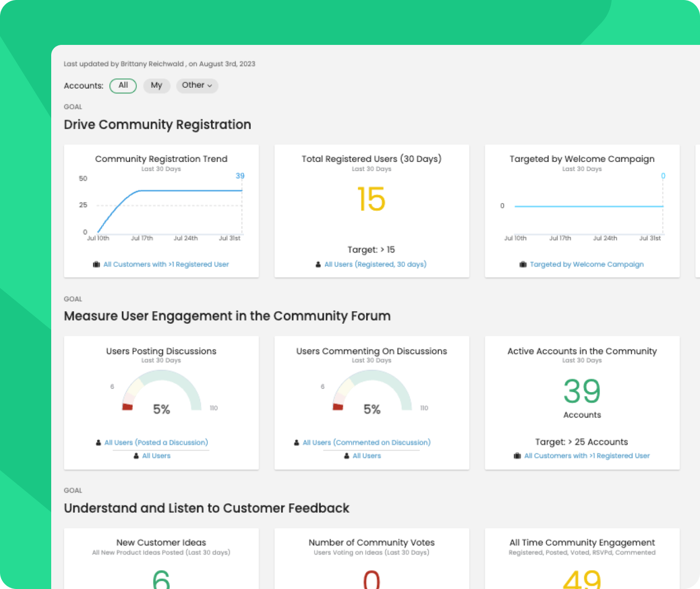
Task: Click the Users Posting Discussions card title
Action: coord(161,351)
